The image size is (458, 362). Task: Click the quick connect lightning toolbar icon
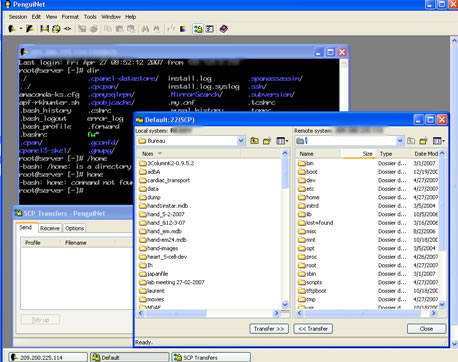pos(30,29)
